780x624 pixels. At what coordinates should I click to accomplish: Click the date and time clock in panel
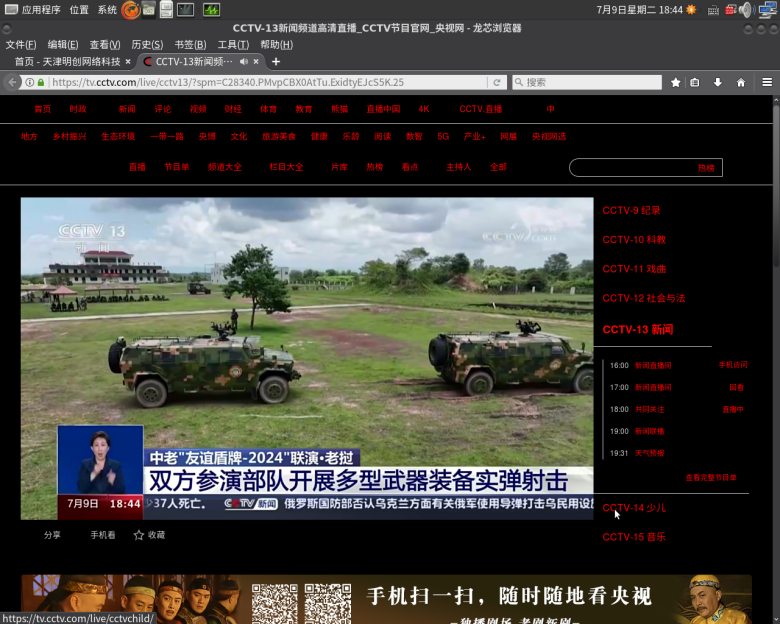coord(640,9)
